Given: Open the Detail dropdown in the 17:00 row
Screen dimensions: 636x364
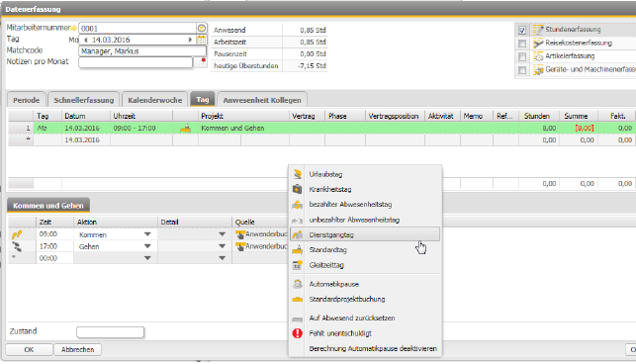Looking at the screenshot, I should [x=222, y=246].
